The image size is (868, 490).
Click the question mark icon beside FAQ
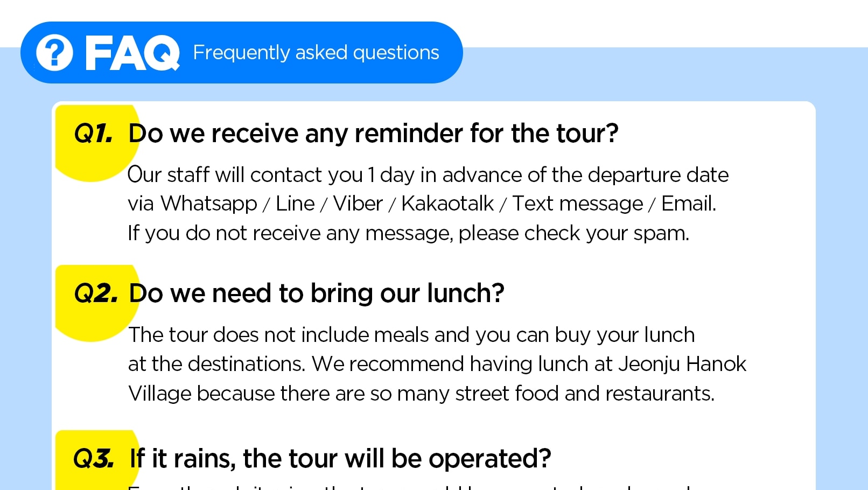tap(54, 53)
